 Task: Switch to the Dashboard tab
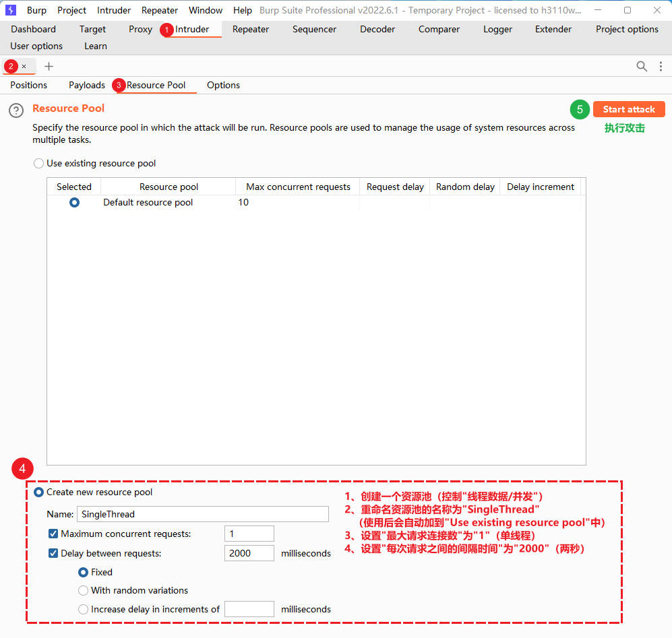[x=34, y=29]
